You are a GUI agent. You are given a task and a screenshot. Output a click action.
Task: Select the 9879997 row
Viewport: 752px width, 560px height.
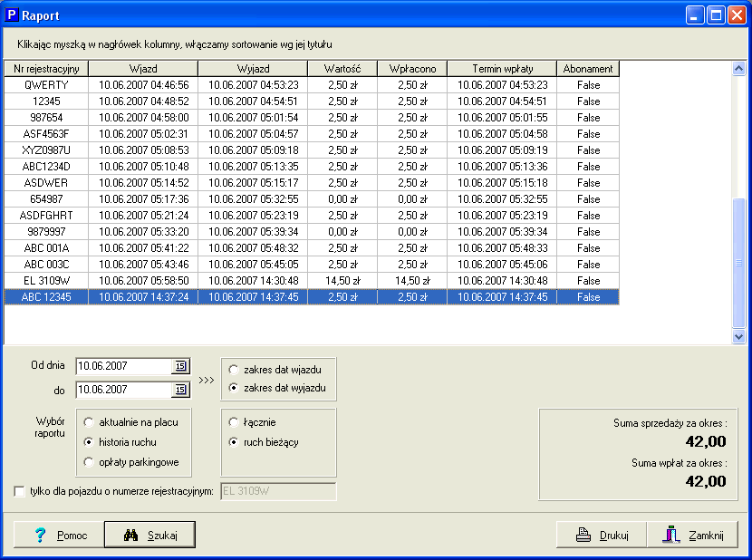pyautogui.click(x=312, y=232)
